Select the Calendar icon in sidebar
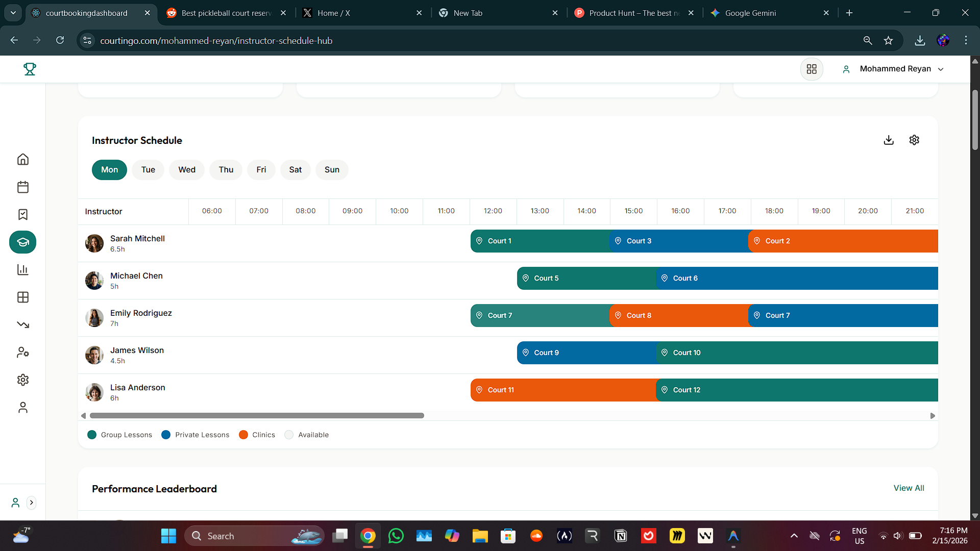 coord(22,187)
